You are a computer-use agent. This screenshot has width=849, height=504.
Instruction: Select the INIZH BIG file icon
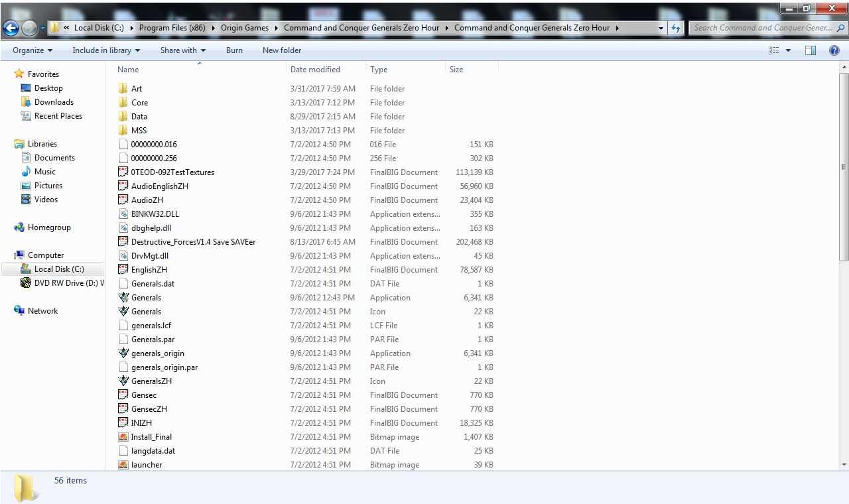point(123,422)
